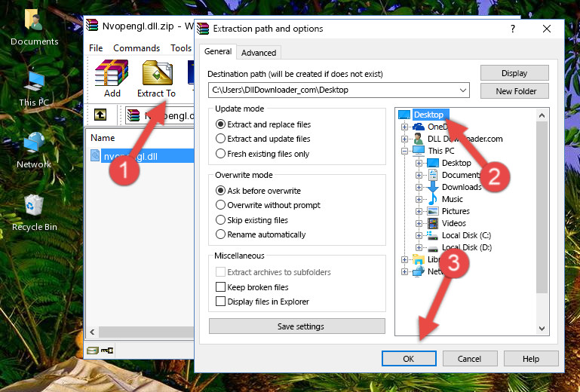This screenshot has width=580, height=392.
Task: Select the Local Disk (C:) drive icon
Action: [x=433, y=235]
